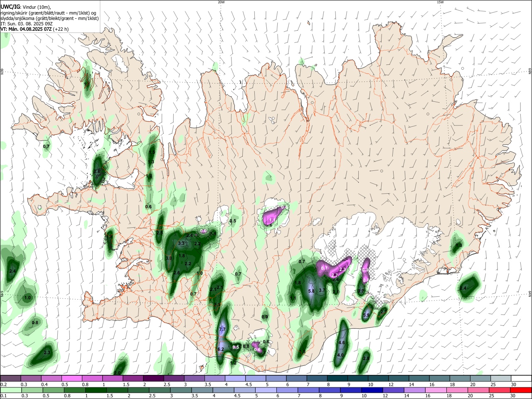
Task: Click the bright red 30 mm rain legend swatch
Action: point(521,390)
